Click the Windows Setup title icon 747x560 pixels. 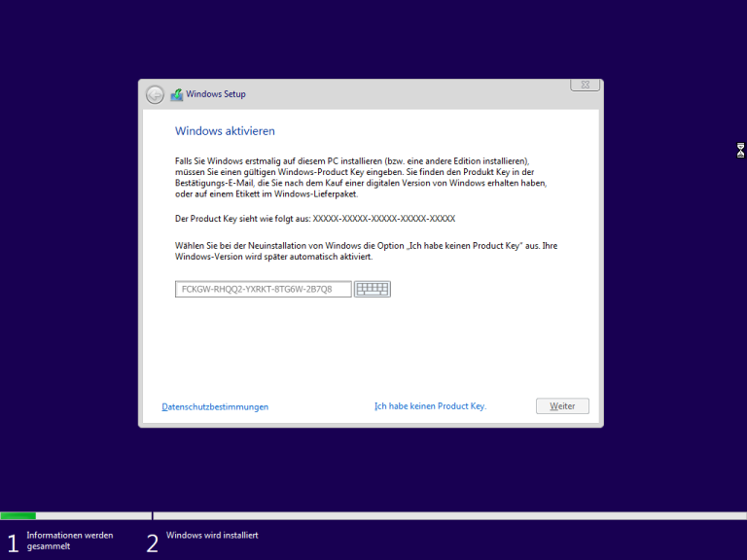click(x=177, y=94)
